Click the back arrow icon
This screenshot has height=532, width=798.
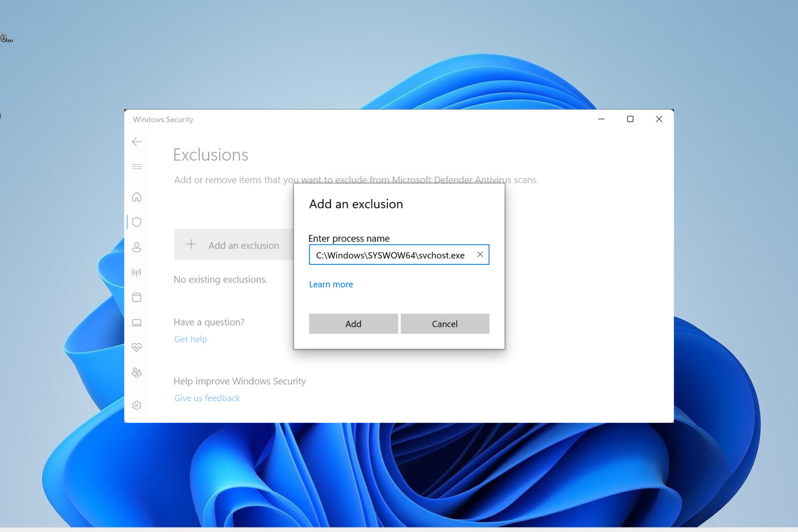pos(137,142)
